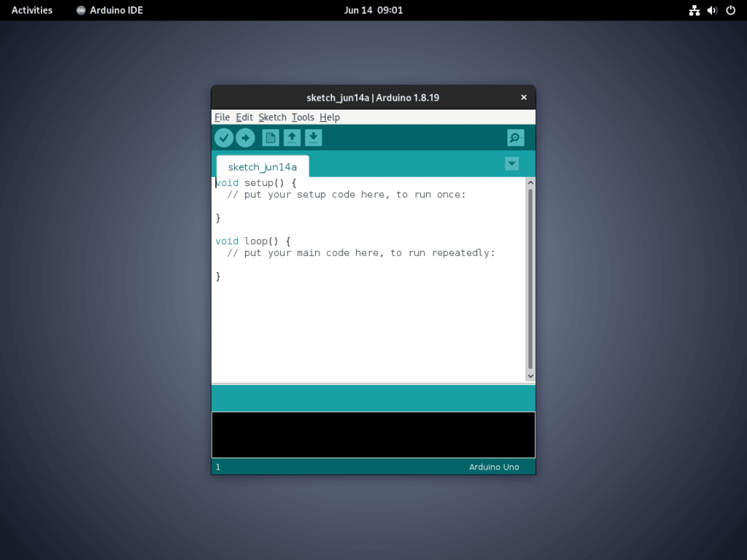
Task: Click the Verify checkmark icon
Action: (x=224, y=137)
